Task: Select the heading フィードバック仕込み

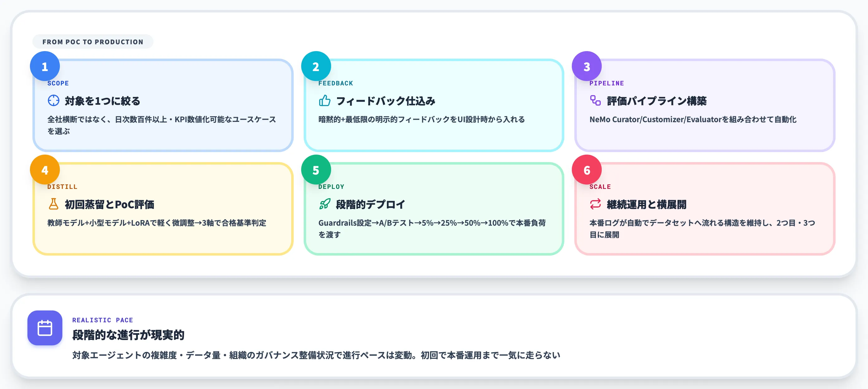Action: (x=385, y=101)
